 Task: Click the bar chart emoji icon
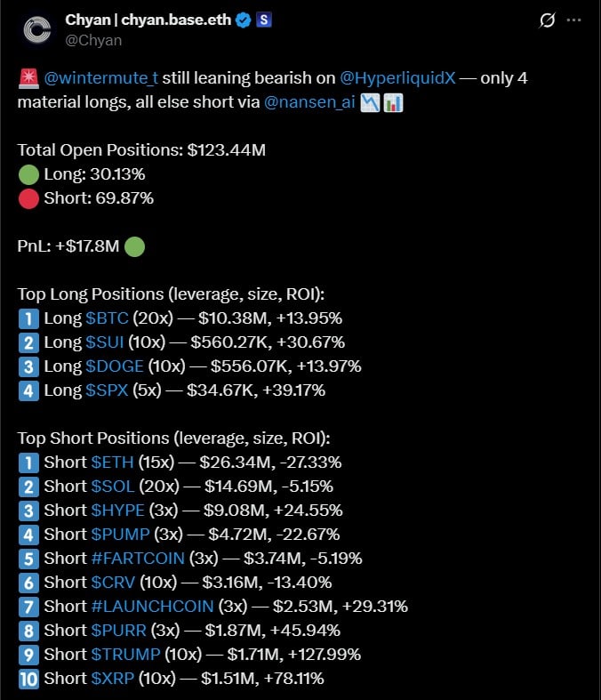click(393, 102)
